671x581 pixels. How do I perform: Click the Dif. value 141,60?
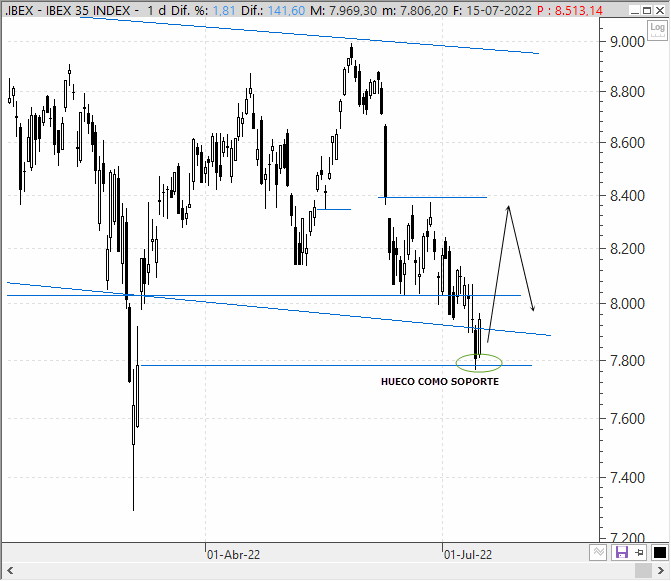click(286, 10)
